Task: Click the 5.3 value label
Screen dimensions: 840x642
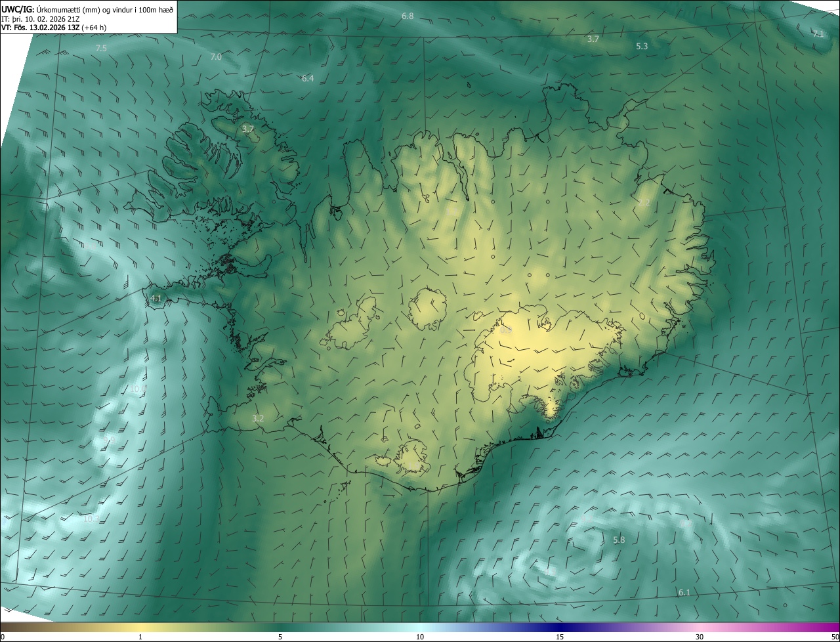Action: point(642,46)
